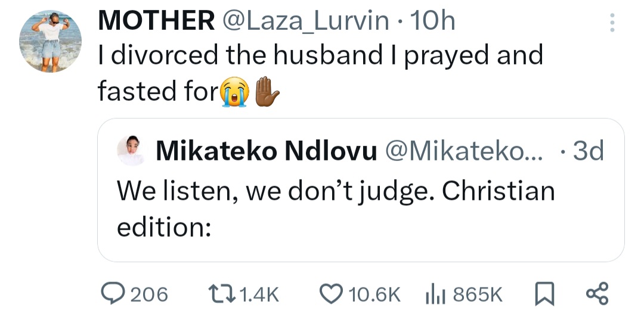Open the three-dot more options menu
This screenshot has height=316, width=644.
[611, 23]
